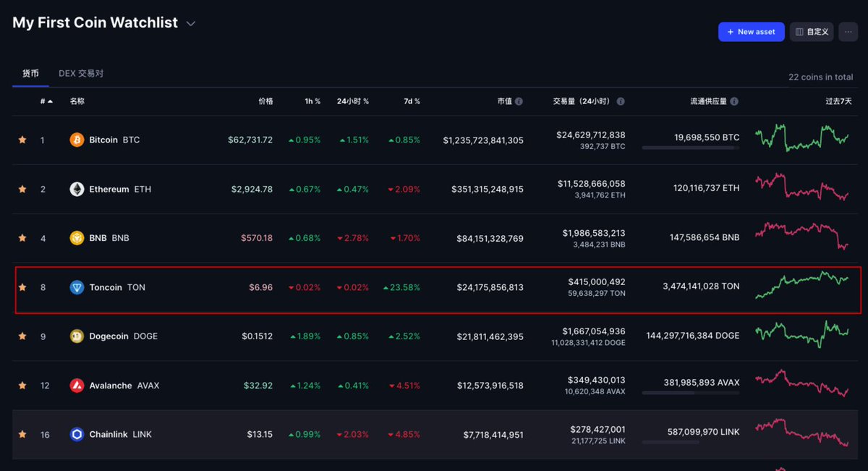Screen dimensions: 868x471
Task: Unstar Dogecoin from the watchlist
Action: point(22,336)
